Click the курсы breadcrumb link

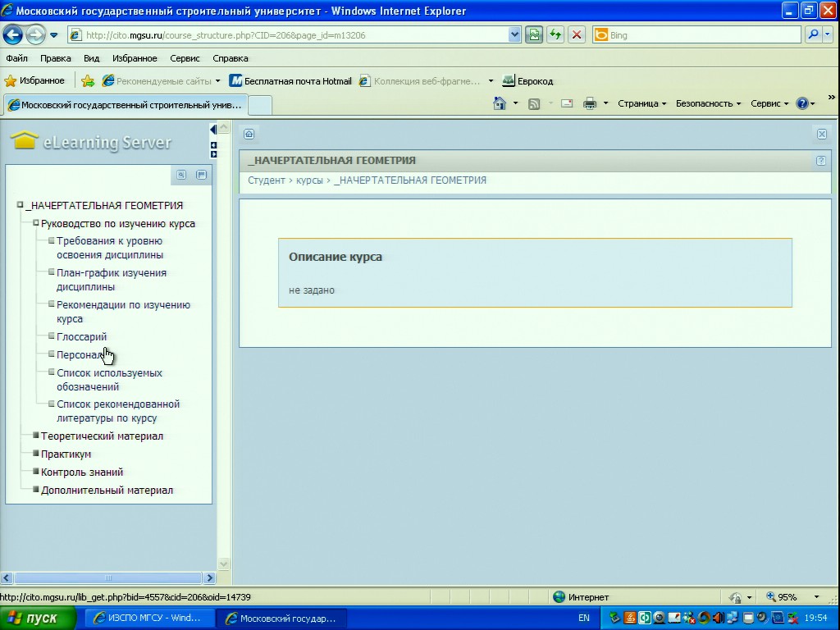[x=309, y=180]
